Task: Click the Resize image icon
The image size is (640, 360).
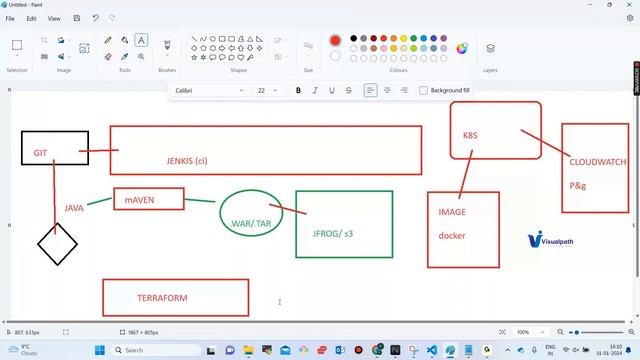Action: [x=44, y=57]
